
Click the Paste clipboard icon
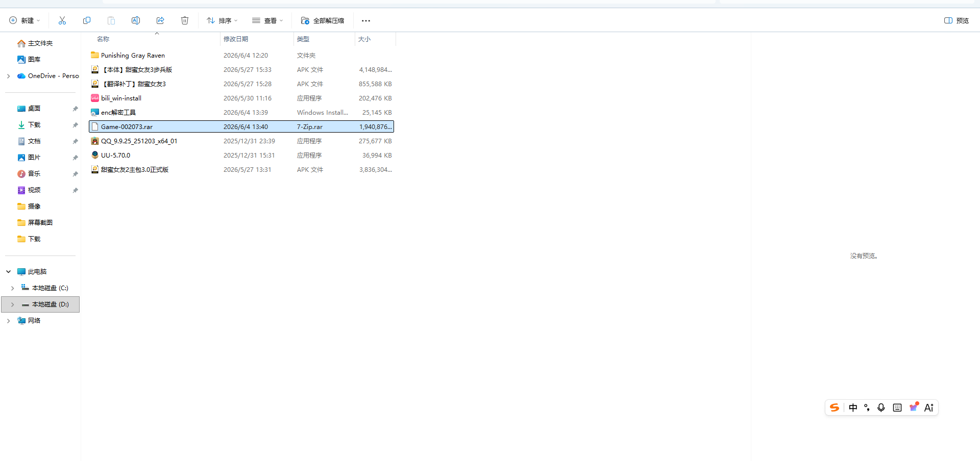coord(111,20)
